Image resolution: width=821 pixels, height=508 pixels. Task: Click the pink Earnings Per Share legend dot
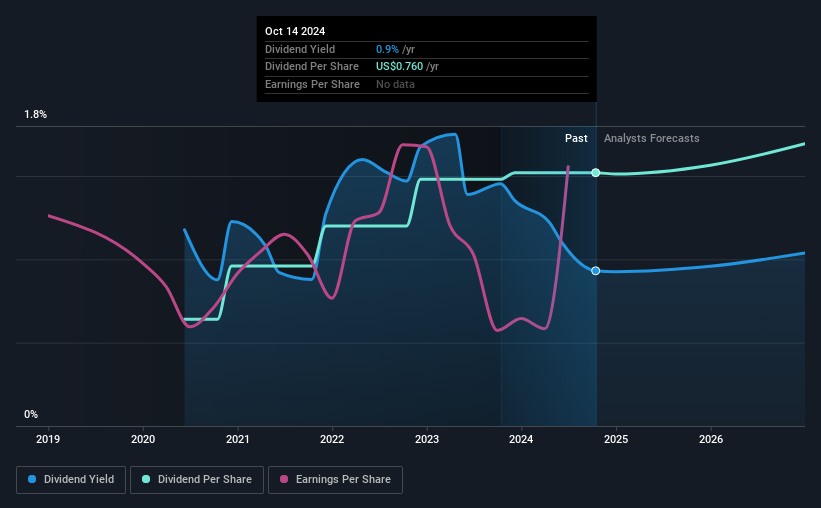(x=284, y=479)
